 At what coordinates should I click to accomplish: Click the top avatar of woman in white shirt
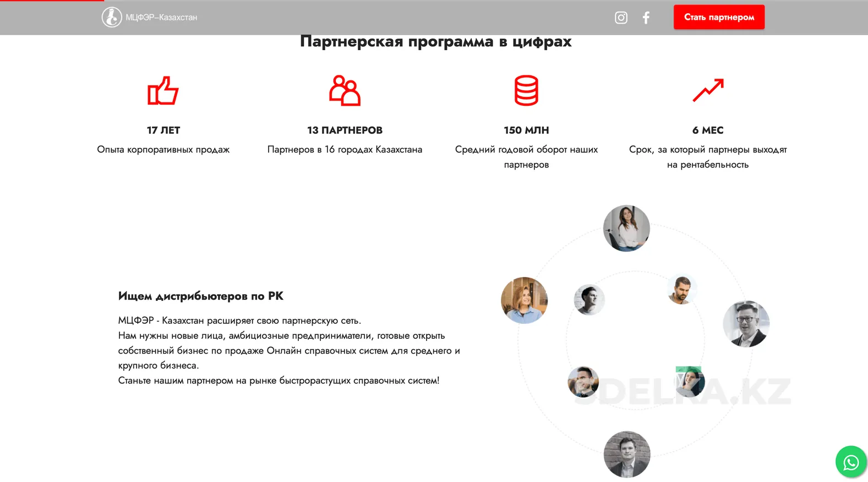626,228
